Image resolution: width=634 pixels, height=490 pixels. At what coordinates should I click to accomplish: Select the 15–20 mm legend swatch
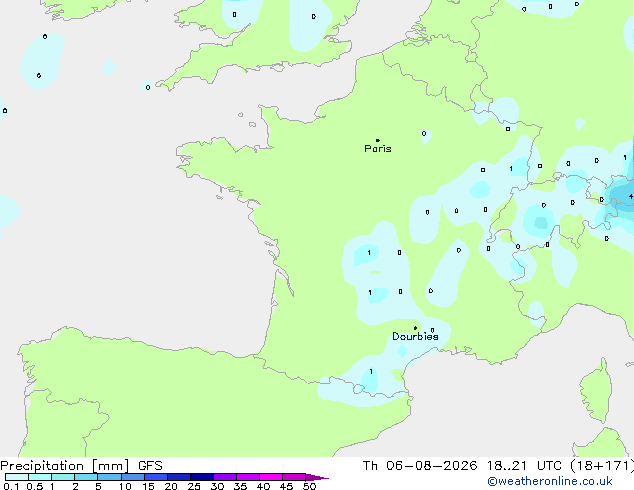(156, 477)
